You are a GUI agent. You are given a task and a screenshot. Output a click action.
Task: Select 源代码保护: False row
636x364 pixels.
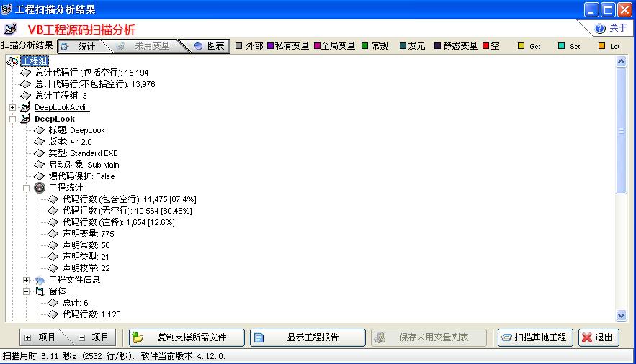pos(81,176)
